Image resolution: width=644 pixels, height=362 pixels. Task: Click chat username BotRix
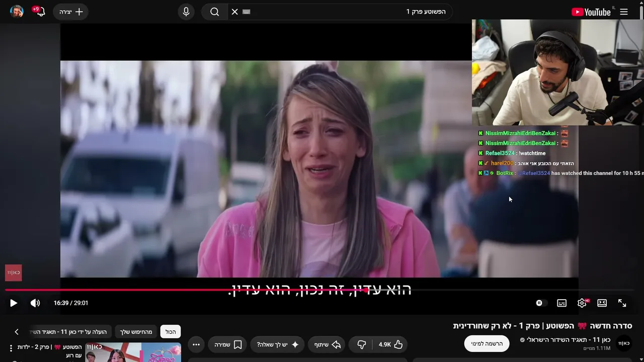click(x=505, y=173)
